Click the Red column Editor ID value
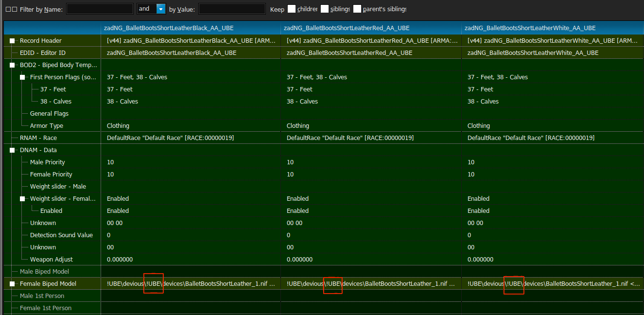 click(349, 52)
